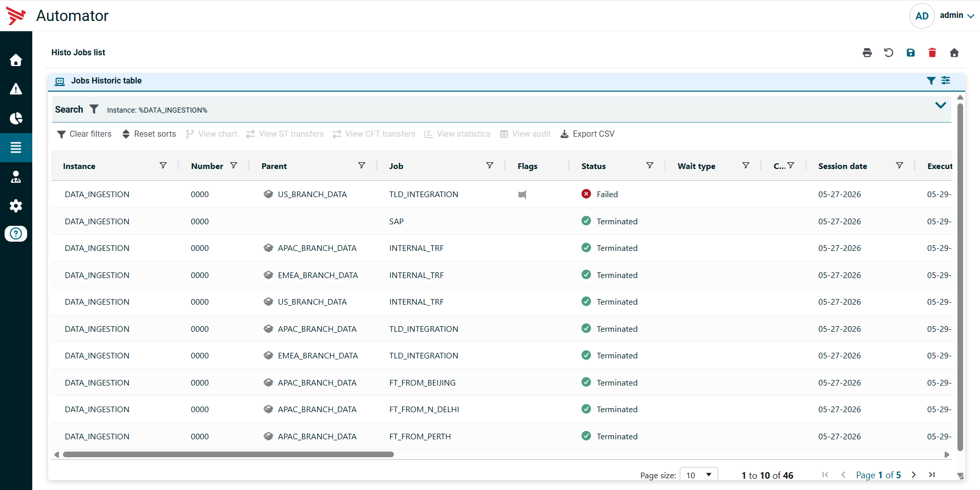The image size is (980, 490).
Task: Click the print icon in header
Action: (x=867, y=53)
